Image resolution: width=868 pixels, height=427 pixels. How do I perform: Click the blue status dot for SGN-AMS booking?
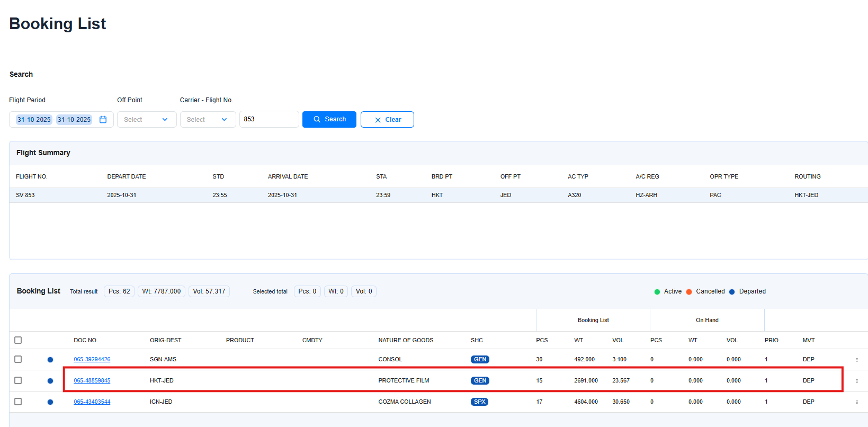coord(50,360)
